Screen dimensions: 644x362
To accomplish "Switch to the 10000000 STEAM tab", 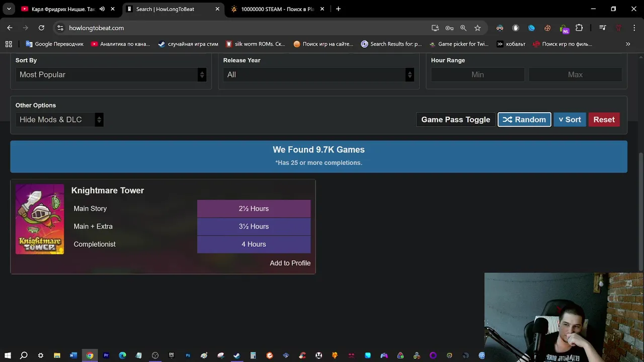I will [x=277, y=9].
